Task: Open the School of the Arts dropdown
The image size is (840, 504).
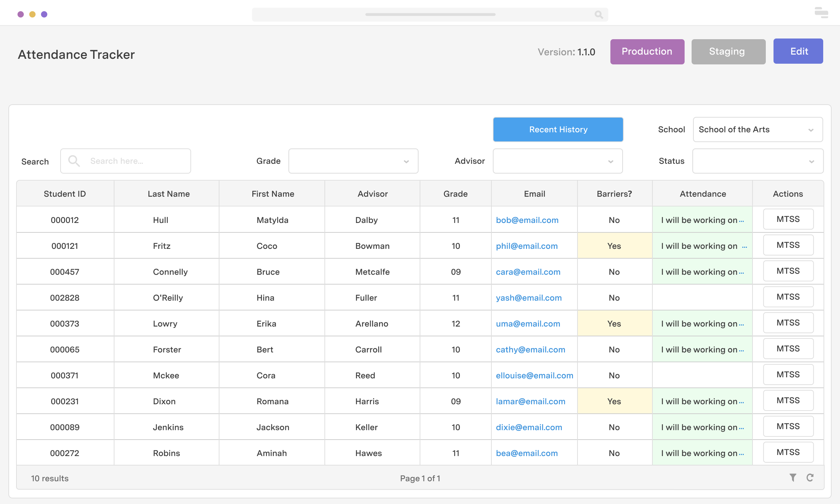Action: [x=758, y=129]
